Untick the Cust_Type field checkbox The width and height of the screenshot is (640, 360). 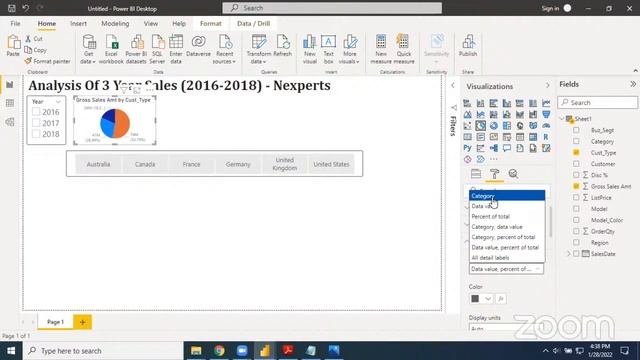click(576, 153)
